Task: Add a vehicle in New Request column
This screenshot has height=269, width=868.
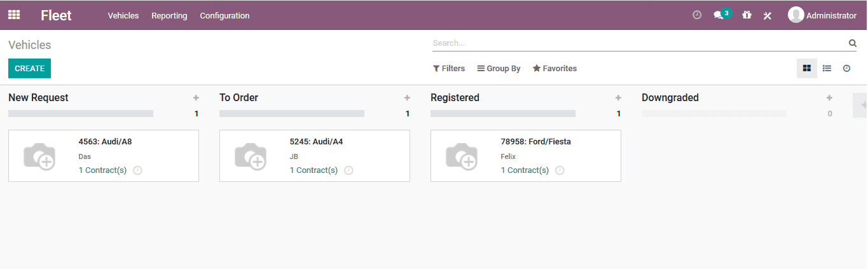Action: pos(196,98)
